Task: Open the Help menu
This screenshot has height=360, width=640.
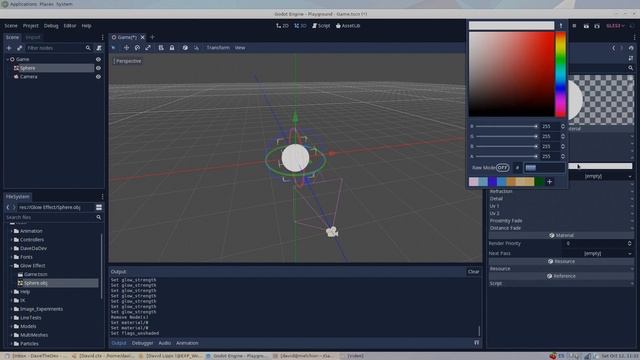Action: pos(86,26)
